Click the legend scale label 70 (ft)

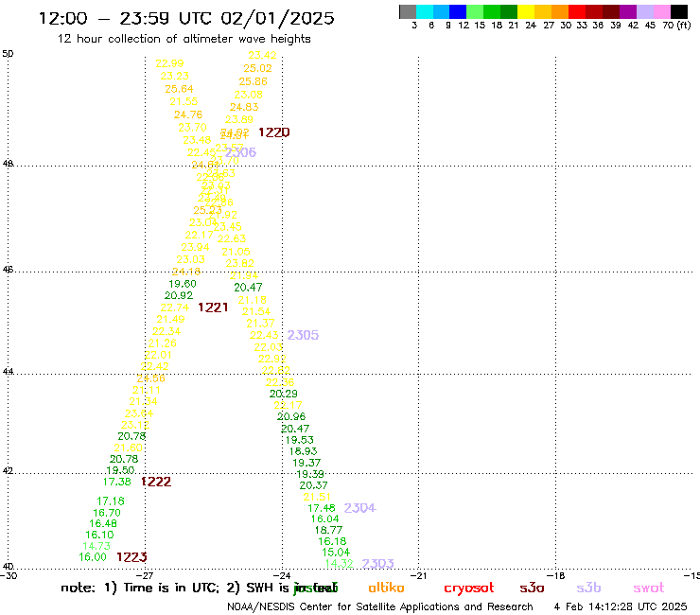[676, 26]
